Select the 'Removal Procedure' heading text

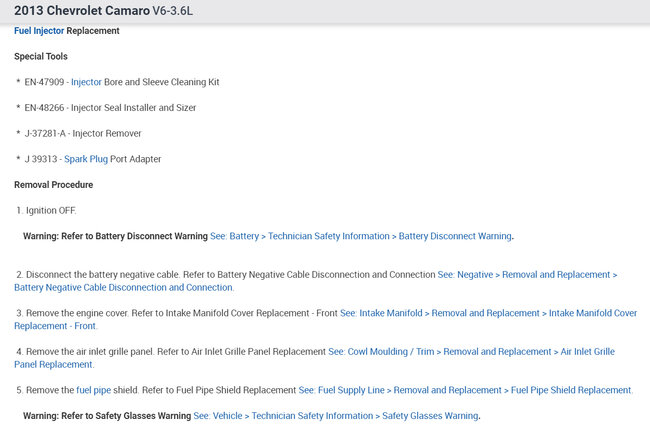[53, 185]
